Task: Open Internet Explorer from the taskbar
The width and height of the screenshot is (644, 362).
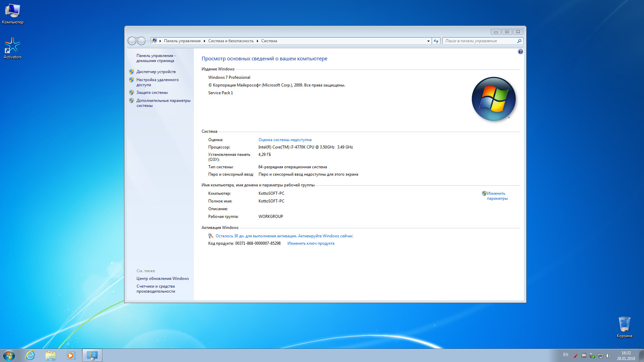Action: [30, 355]
